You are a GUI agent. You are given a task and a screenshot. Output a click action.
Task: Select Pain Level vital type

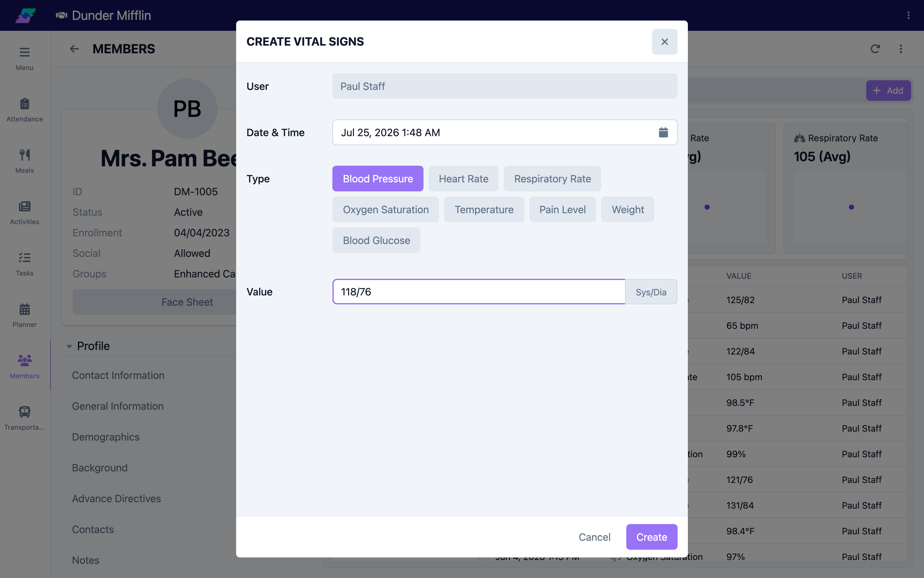coord(562,209)
